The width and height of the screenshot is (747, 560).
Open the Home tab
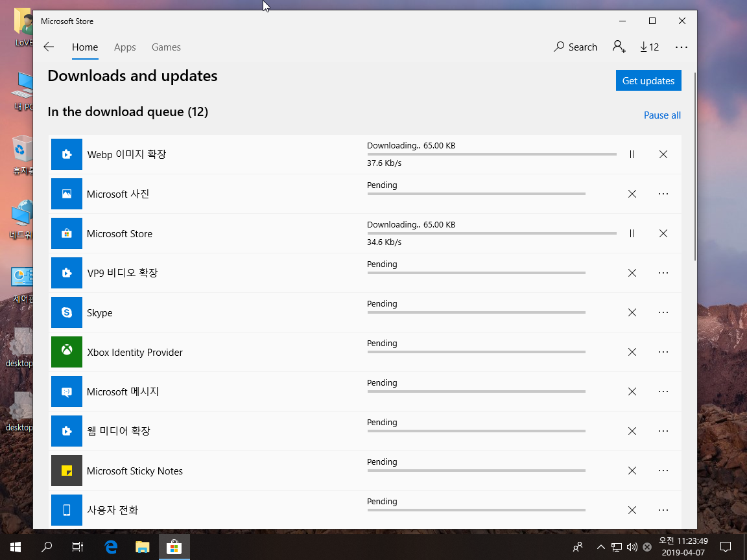(85, 47)
